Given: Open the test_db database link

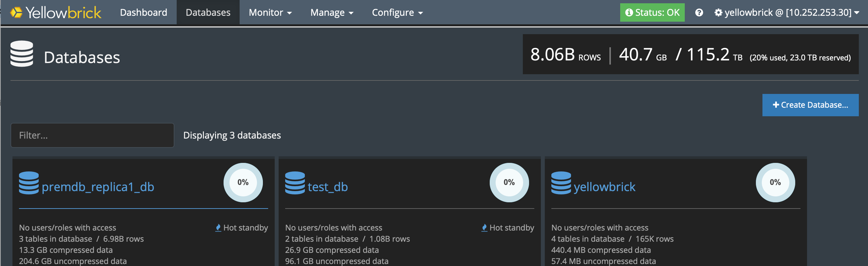Looking at the screenshot, I should 327,187.
